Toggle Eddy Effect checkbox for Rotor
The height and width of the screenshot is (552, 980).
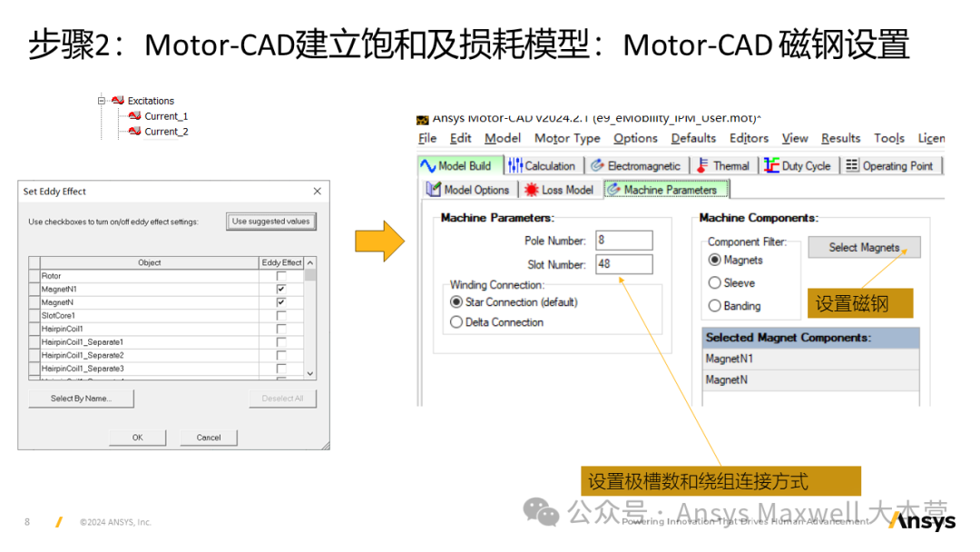click(x=281, y=276)
